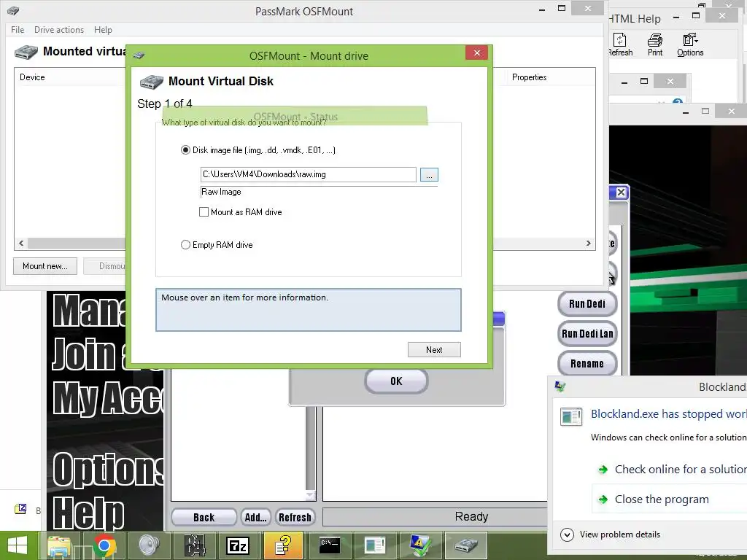Click Add... button in Blockland menu
The height and width of the screenshot is (560, 747).
click(256, 517)
